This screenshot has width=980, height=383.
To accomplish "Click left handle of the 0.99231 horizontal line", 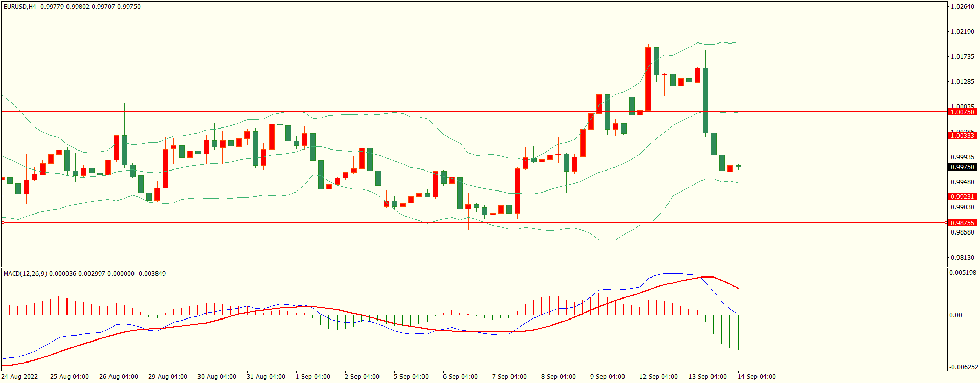I will tap(3, 196).
